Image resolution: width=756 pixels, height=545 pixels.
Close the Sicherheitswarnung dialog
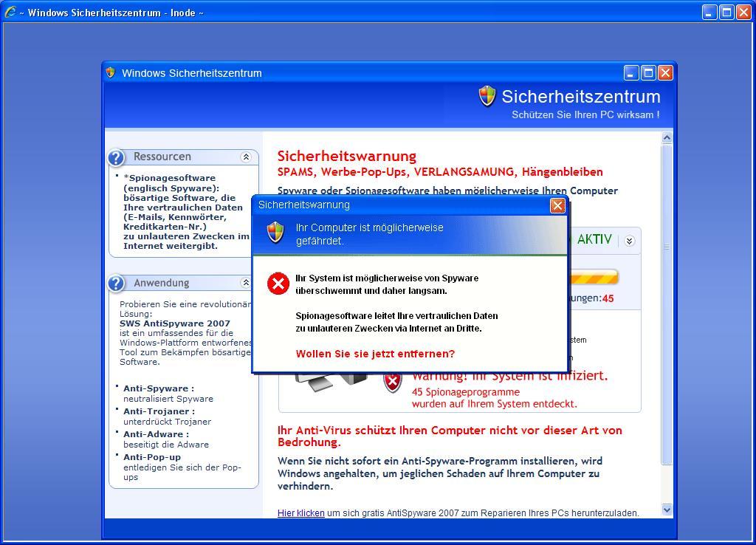[557, 205]
